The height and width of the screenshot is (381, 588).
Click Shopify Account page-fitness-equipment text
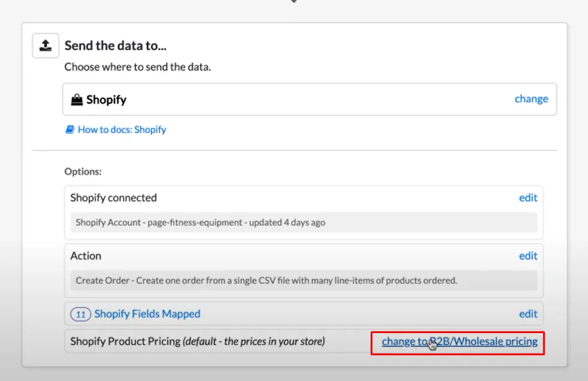(x=200, y=222)
